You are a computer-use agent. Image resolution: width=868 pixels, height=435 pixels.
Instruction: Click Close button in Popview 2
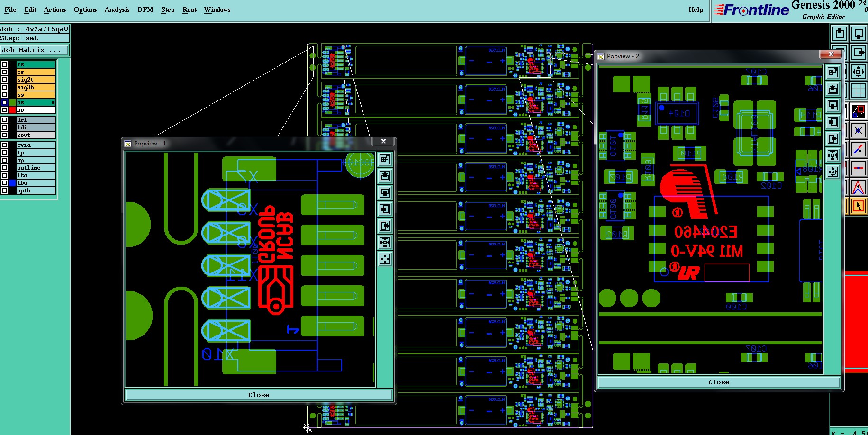click(x=719, y=382)
